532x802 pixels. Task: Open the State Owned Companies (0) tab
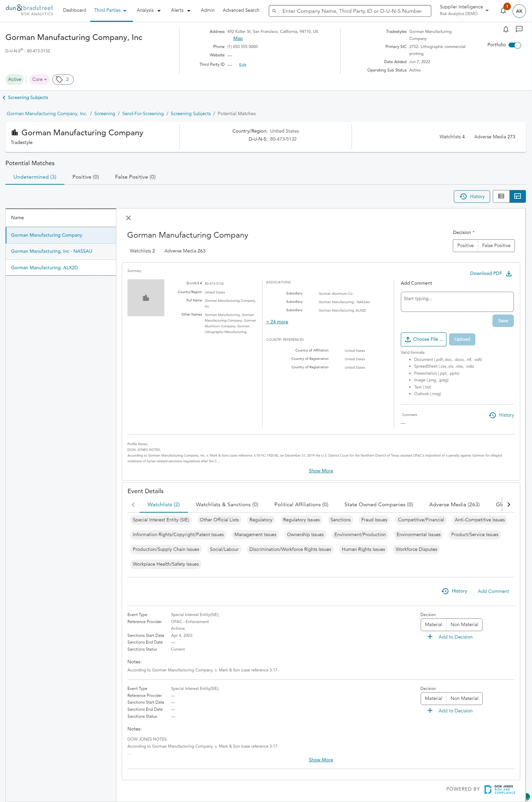coord(378,505)
